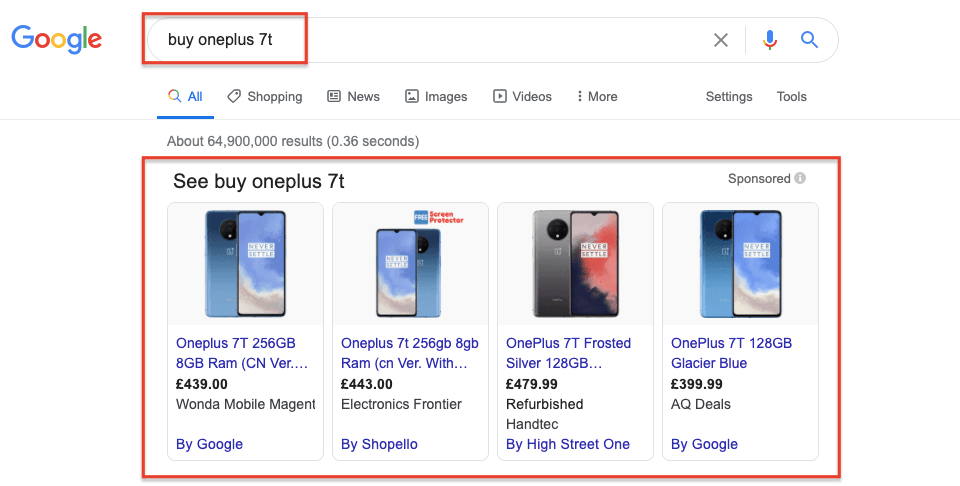Start voice search with microphone icon

(x=769, y=40)
